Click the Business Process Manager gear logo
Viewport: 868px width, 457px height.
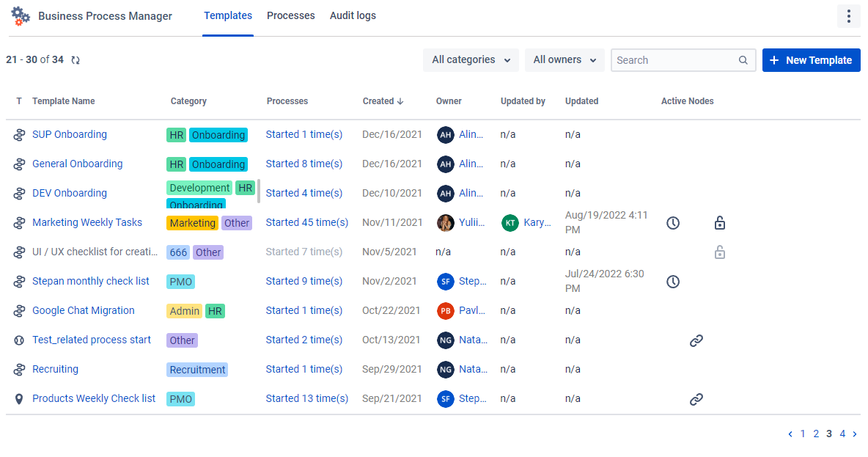20,15
